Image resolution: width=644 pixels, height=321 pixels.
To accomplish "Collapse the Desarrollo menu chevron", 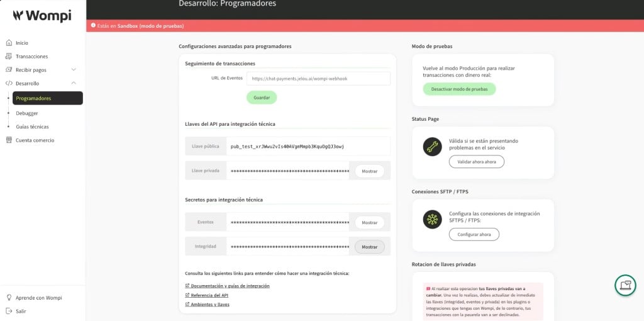I will [x=74, y=84].
